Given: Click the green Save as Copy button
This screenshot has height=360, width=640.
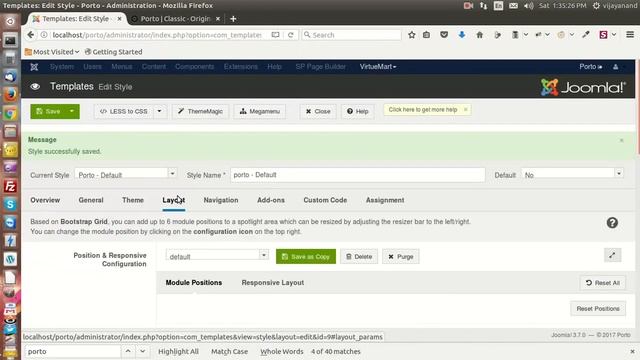Looking at the screenshot, I should 306,256.
